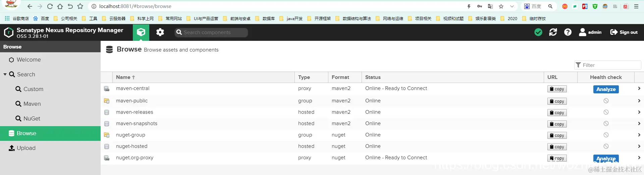This screenshot has width=644, height=175.
Task: Click the bookmark star icon in toolbar
Action: tap(80, 6)
